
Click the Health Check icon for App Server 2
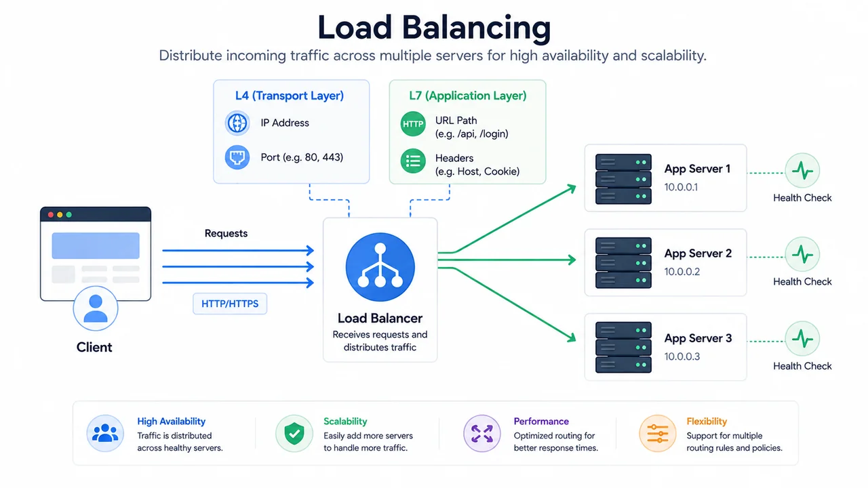click(x=802, y=254)
